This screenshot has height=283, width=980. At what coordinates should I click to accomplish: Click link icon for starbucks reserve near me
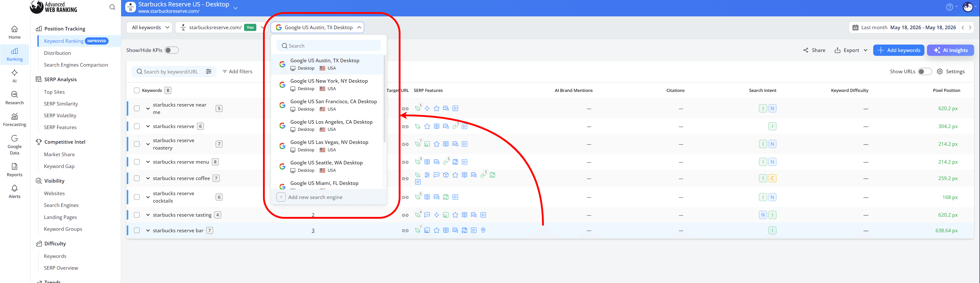pyautogui.click(x=405, y=109)
